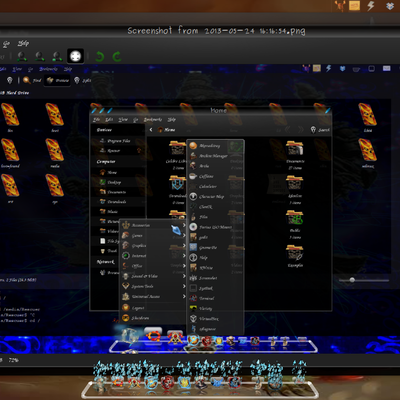Open the Dropbox tray icon in the top panel

tap(390, 6)
